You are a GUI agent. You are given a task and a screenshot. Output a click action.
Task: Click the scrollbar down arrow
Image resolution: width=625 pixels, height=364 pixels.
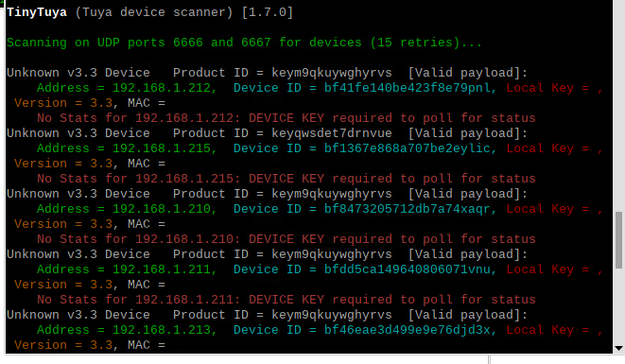click(x=618, y=348)
